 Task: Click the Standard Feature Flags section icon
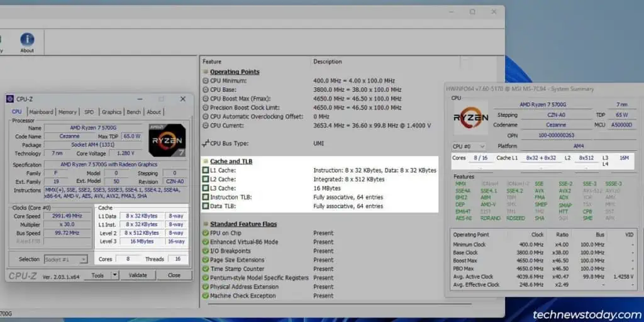206,225
